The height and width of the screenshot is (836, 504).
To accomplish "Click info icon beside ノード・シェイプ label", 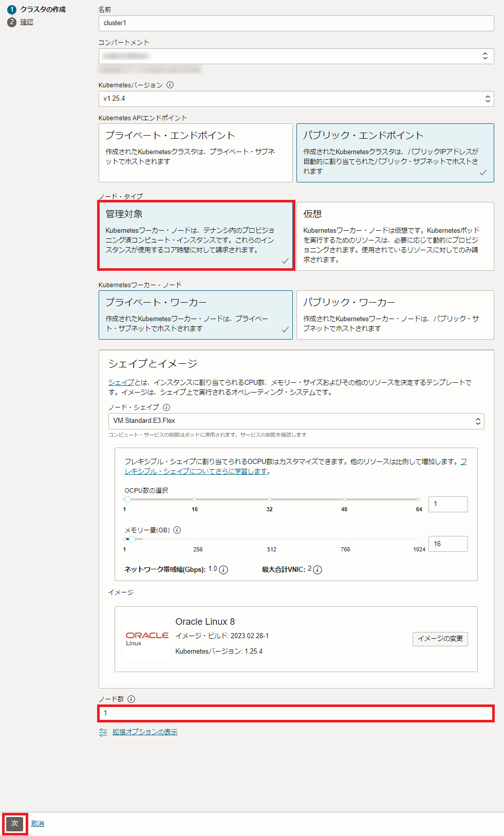I will [166, 407].
